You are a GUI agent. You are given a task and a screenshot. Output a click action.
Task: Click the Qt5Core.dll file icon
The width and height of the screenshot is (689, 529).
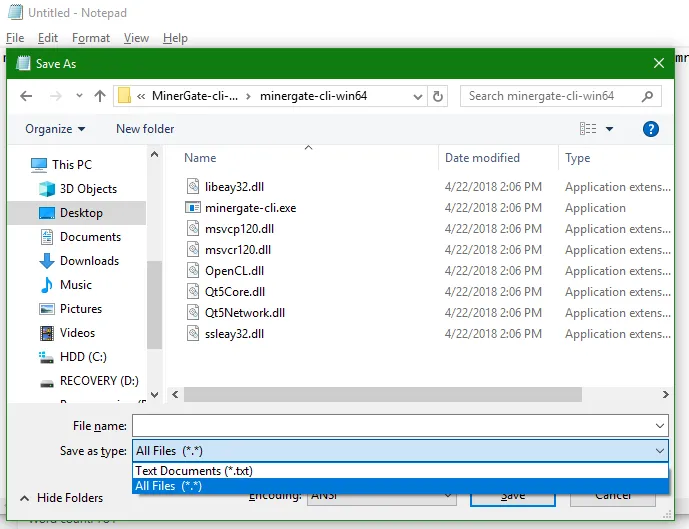pyautogui.click(x=193, y=292)
